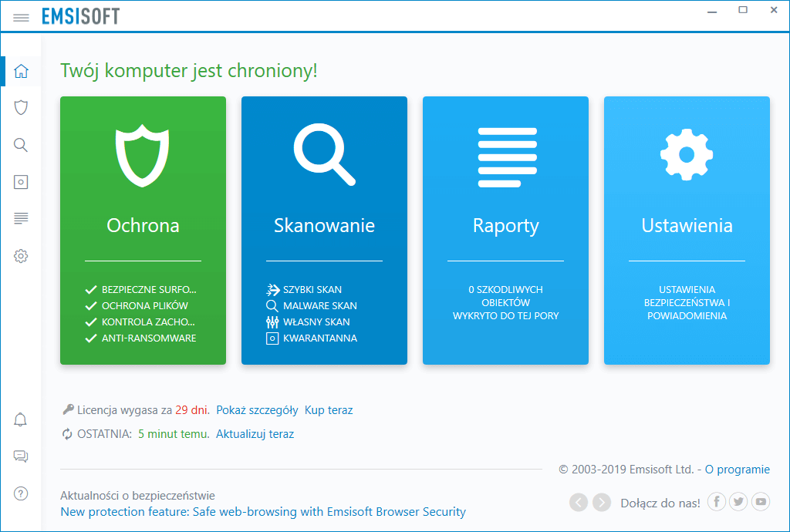Toggle OCHRONA PLIKÓW protection item
790x532 pixels.
click(137, 305)
